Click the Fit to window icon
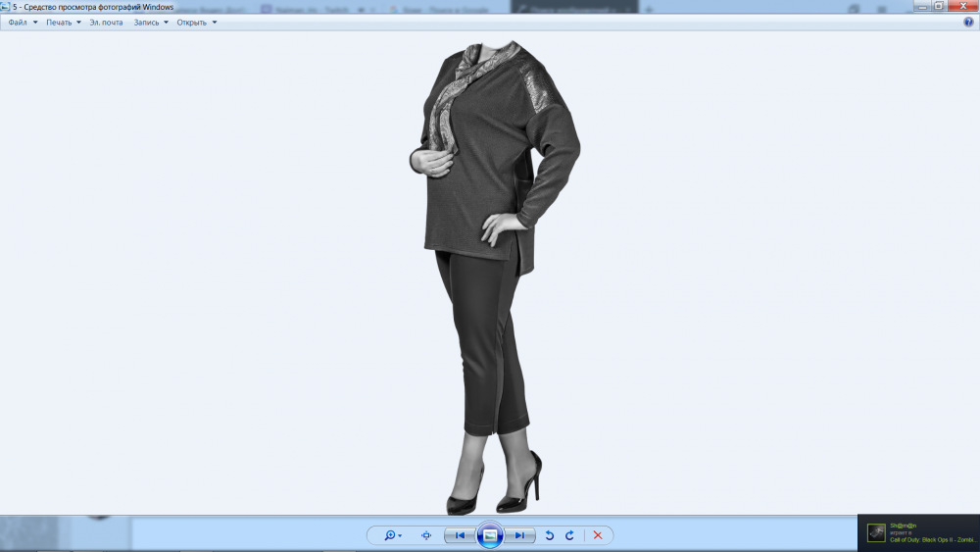980x552 pixels. point(426,535)
